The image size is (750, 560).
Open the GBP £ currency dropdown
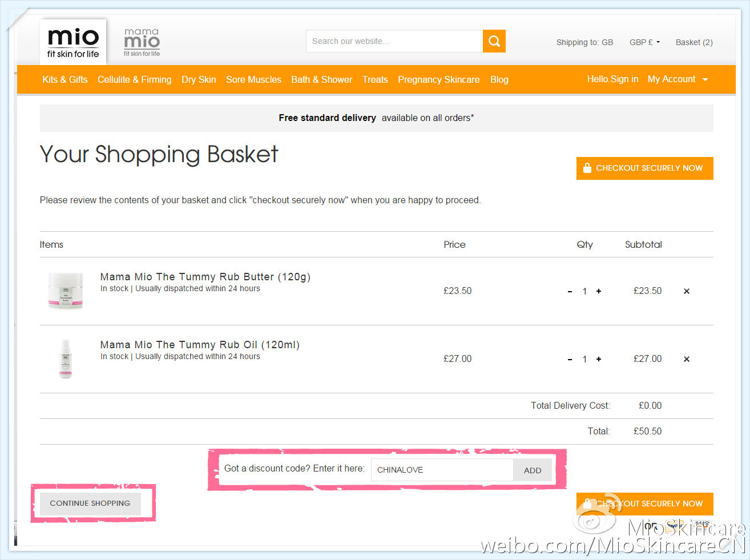point(644,42)
